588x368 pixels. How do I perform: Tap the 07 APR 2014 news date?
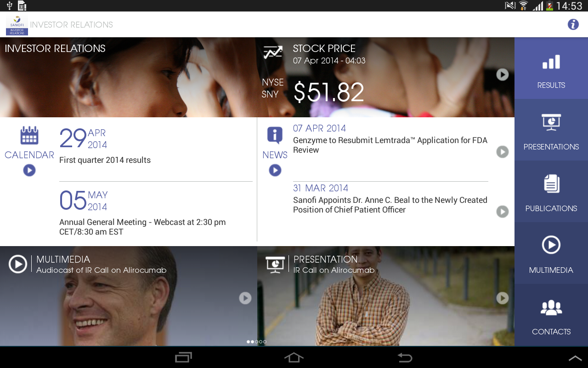pos(319,128)
